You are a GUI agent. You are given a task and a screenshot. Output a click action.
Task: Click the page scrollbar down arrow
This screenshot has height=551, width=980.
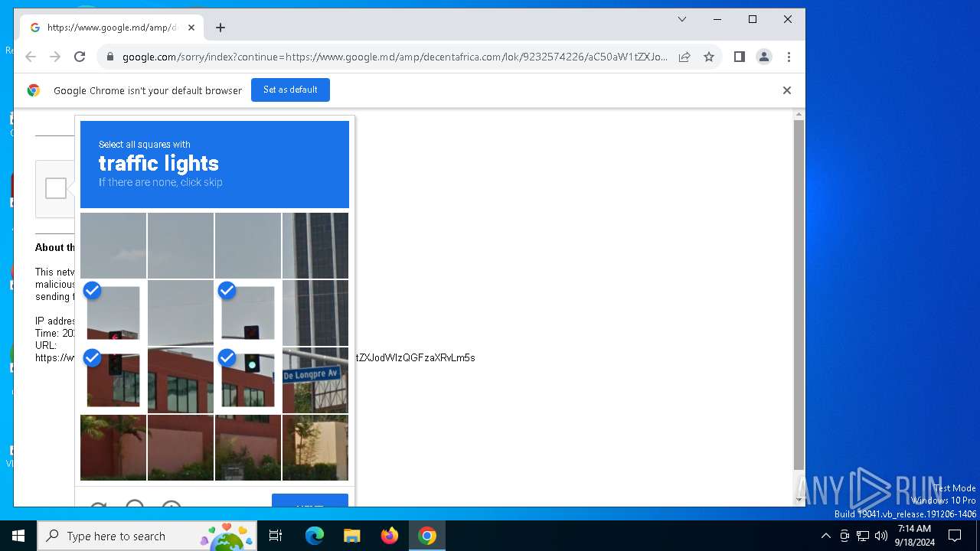tap(799, 500)
